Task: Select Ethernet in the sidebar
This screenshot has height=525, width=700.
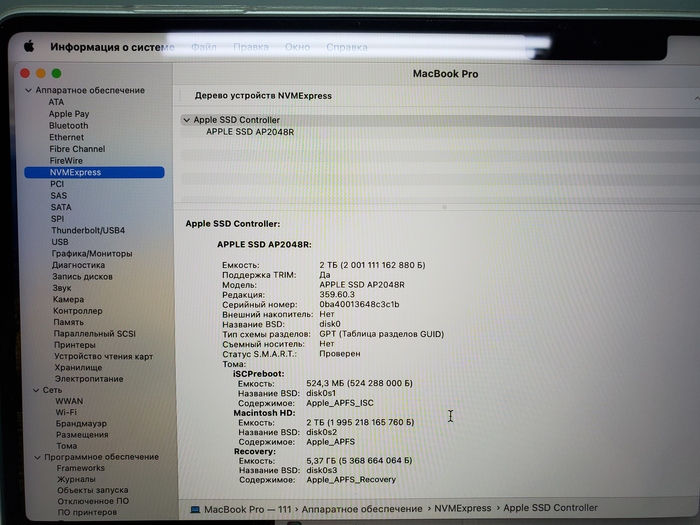Action: pos(67,137)
